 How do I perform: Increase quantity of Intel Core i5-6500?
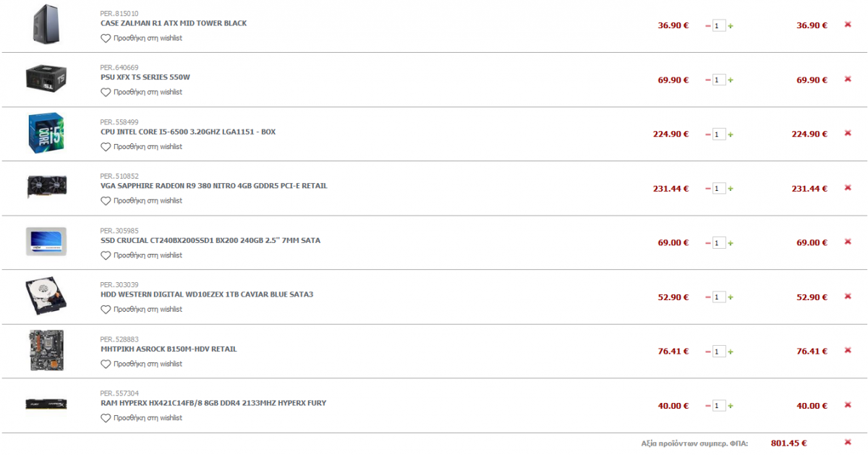click(731, 135)
